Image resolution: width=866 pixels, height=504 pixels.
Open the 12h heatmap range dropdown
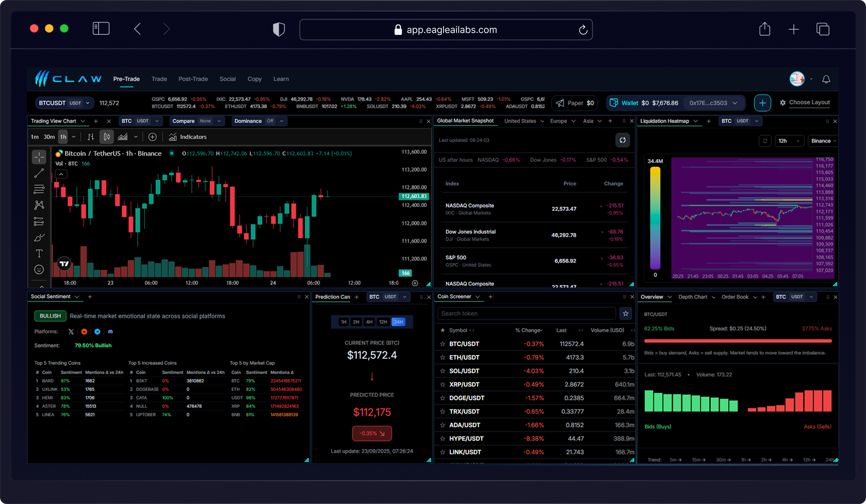[x=788, y=141]
